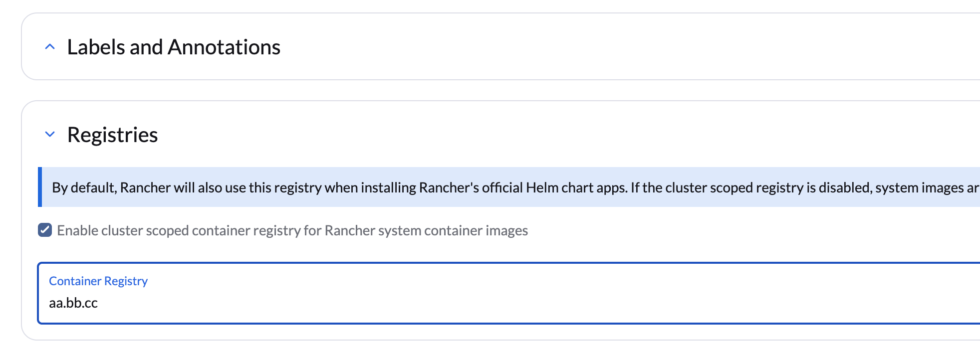
Task: Expand the Labels and Annotations chevron
Action: coord(50,47)
